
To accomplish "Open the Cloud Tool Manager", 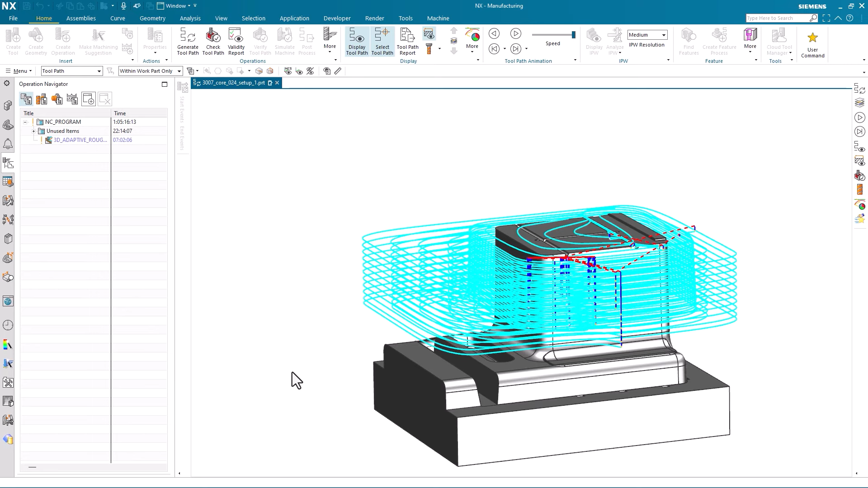I will coord(778,41).
